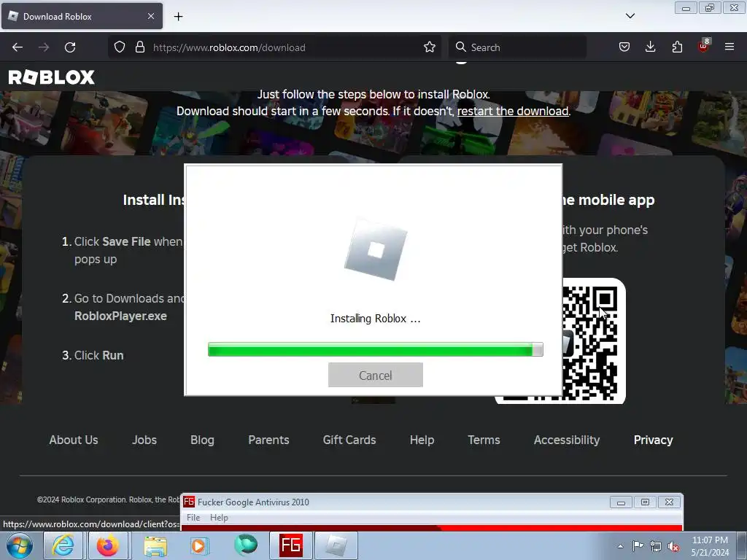Open the Privacy footer link
Screen dimensions: 747x560
(653, 440)
